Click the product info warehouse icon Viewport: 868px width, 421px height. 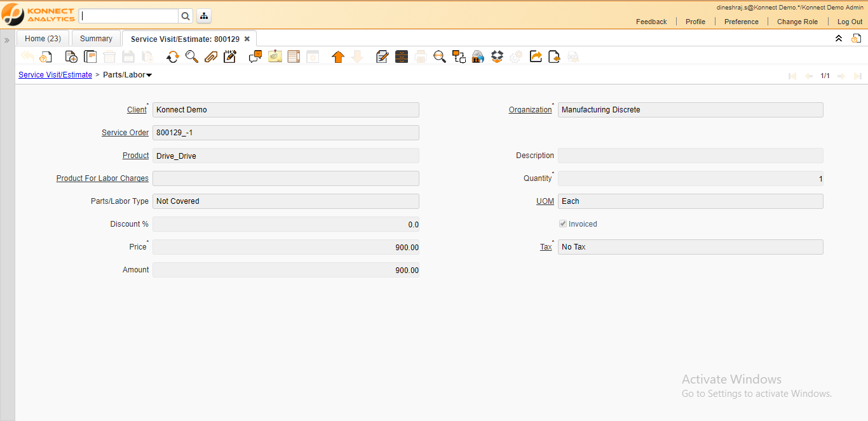pyautogui.click(x=478, y=57)
